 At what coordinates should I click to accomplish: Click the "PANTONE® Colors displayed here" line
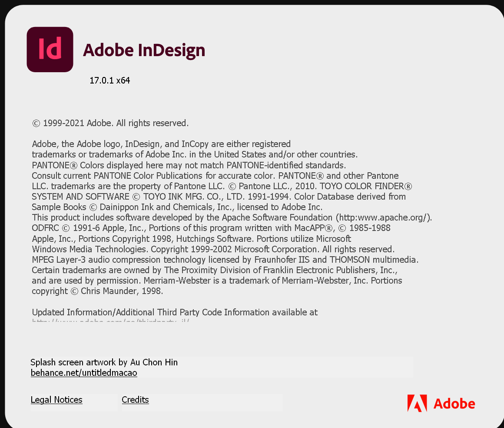tap(189, 165)
